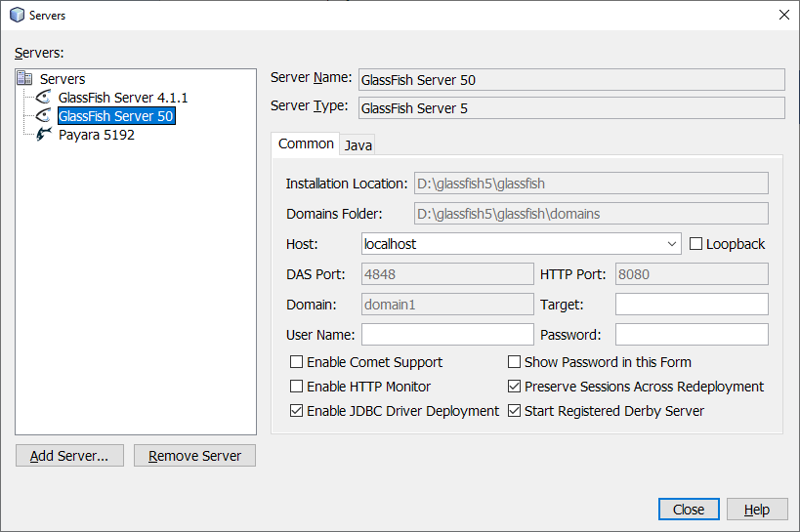Open the Host dropdown arrow
Viewport: 800px width, 532px height.
672,244
